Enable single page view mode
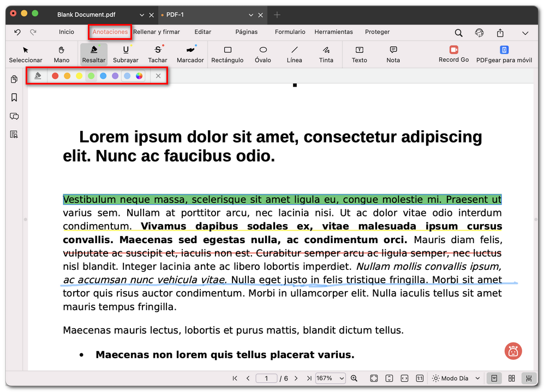Viewport: 544px width, 392px height. click(x=494, y=378)
